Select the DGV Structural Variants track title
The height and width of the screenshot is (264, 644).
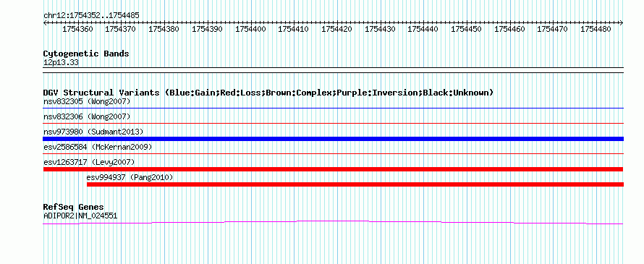click(268, 93)
